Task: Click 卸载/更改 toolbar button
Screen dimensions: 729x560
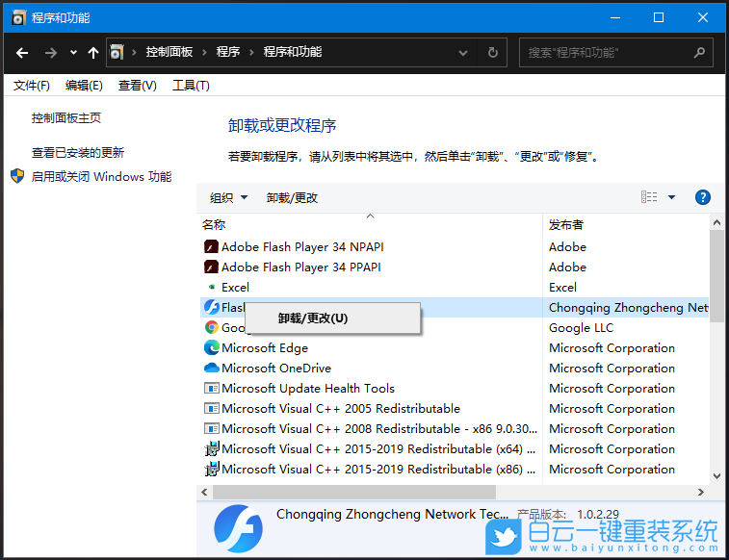Action: [292, 198]
